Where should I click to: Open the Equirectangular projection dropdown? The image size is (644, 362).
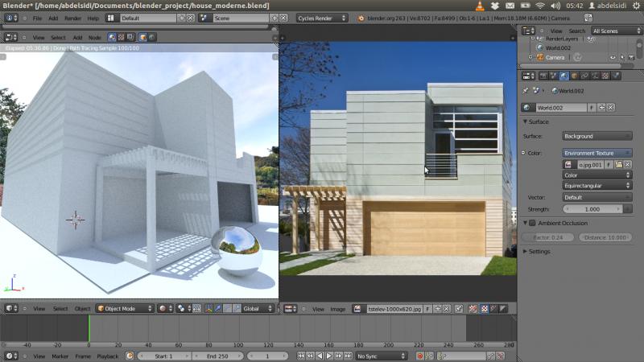point(597,186)
